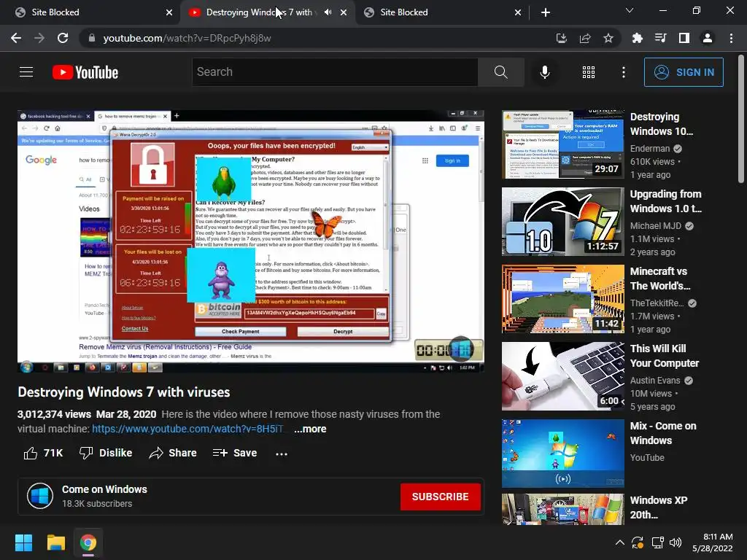Open the Come on Windows channel name
The width and height of the screenshot is (747, 560).
pos(104,489)
